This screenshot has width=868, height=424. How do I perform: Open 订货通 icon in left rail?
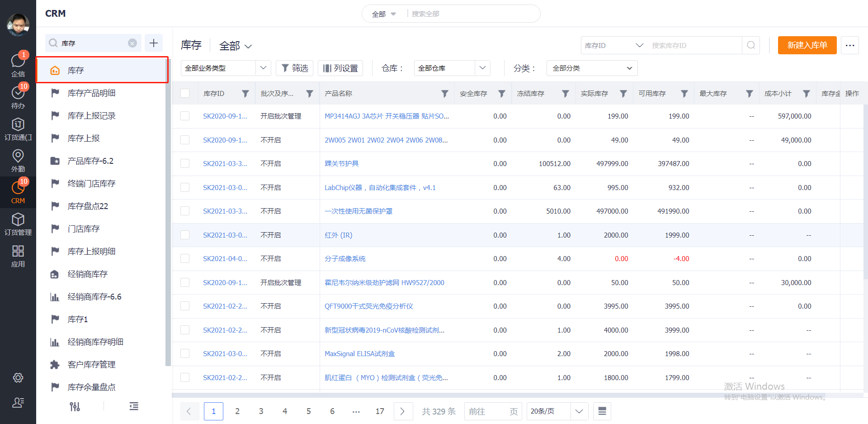pos(18,129)
